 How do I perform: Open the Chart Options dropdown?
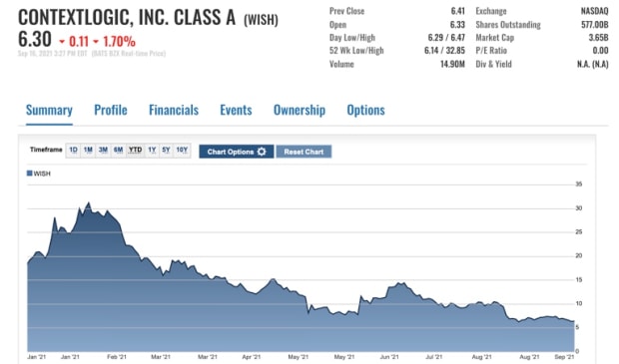(x=236, y=152)
